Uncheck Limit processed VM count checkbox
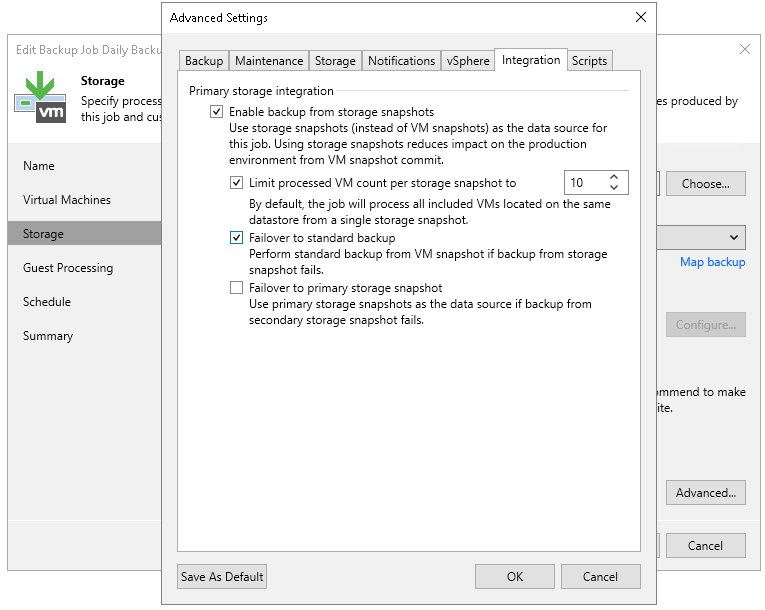Screen dimensions: 765x610 (237, 183)
